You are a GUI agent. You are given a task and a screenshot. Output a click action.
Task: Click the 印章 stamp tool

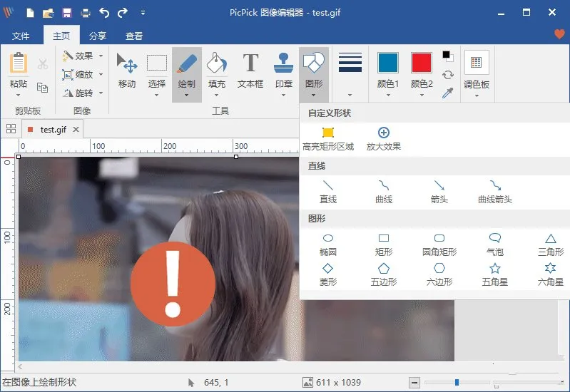284,71
